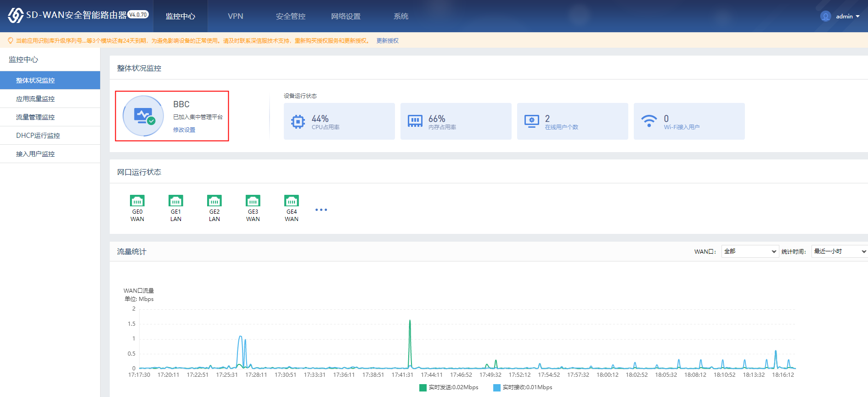Click the 修改设置 link
The image size is (868, 397).
184,130
